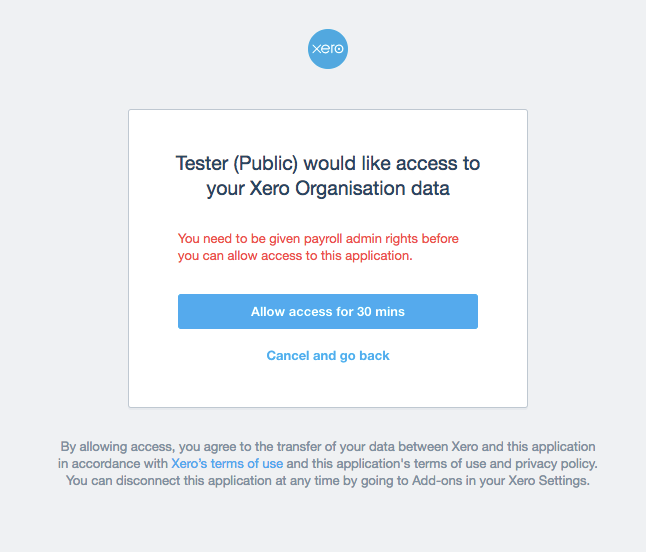The image size is (646, 552).
Task: Click the red payroll admin rights warning
Action: pos(318,247)
